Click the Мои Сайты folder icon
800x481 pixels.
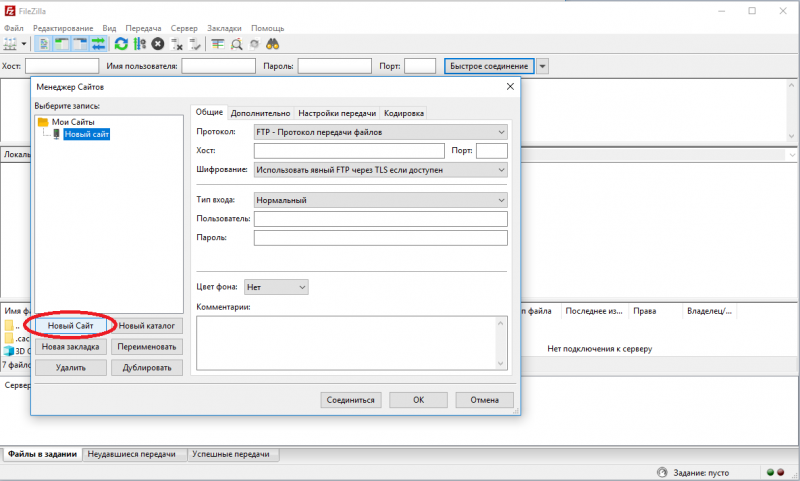click(x=43, y=122)
